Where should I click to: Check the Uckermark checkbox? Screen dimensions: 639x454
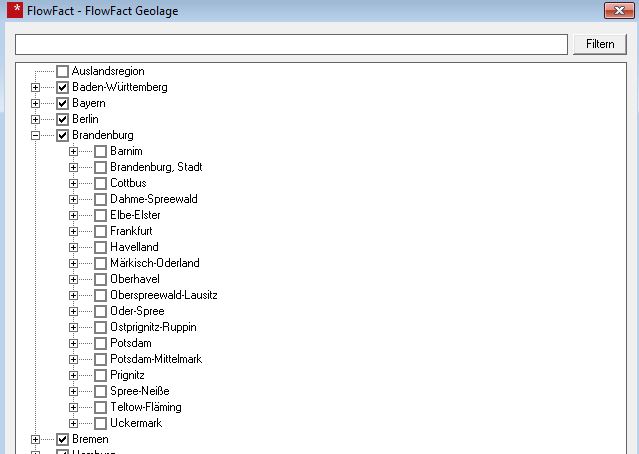pos(100,424)
